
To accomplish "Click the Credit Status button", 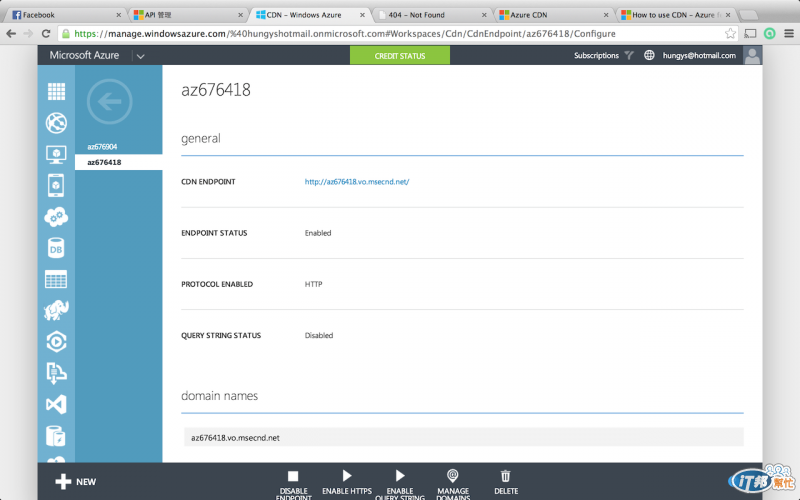I will (x=399, y=56).
